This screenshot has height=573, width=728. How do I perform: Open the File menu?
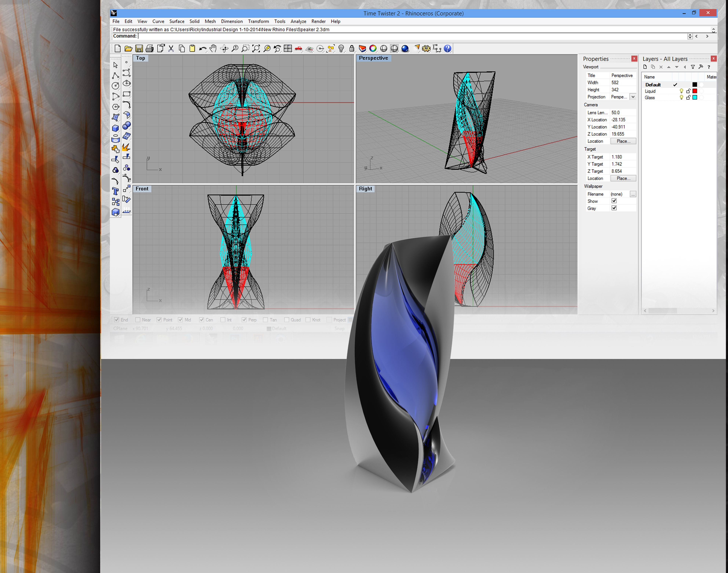click(x=116, y=21)
